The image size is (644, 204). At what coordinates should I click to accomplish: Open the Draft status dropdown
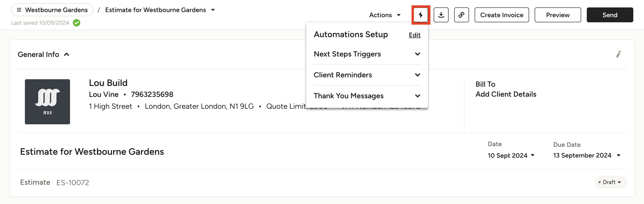click(610, 182)
